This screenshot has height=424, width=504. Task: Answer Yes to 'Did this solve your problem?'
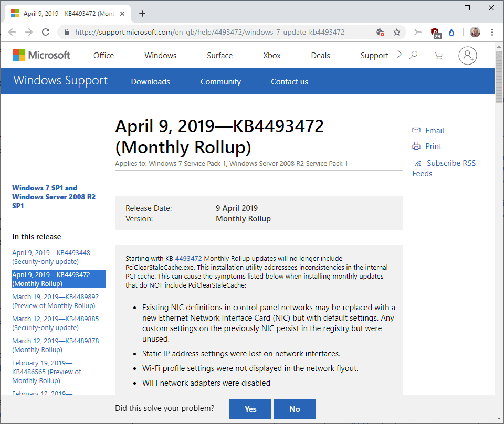click(250, 409)
